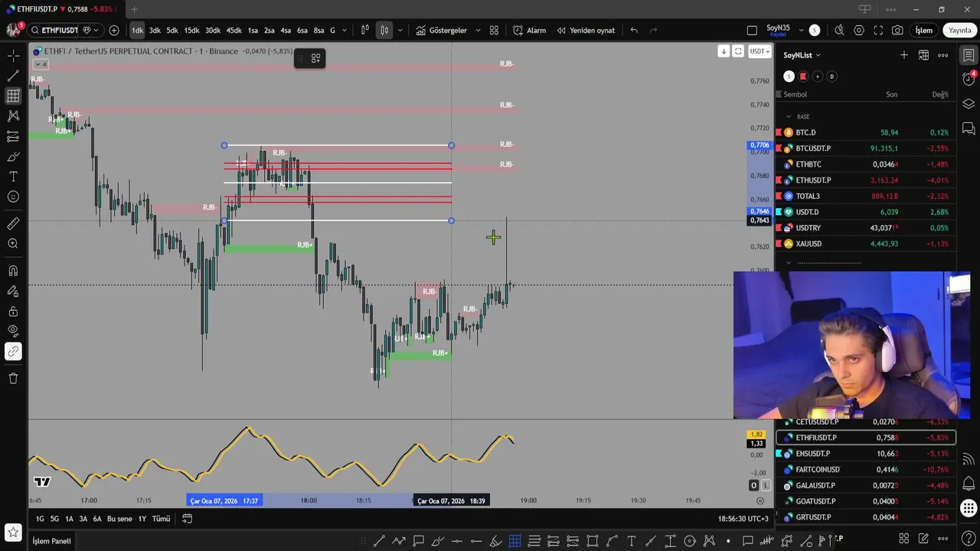Open the favorites star toolbar

[13, 532]
